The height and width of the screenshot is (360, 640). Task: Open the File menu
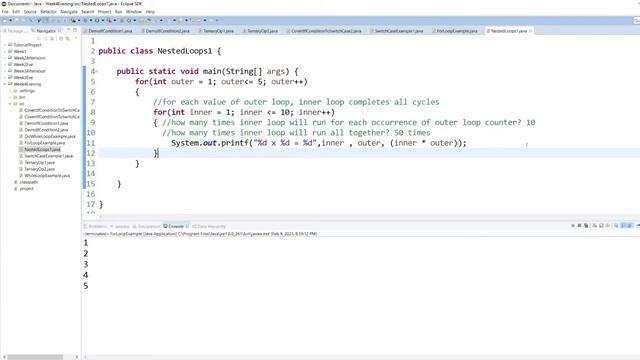pos(5,12)
